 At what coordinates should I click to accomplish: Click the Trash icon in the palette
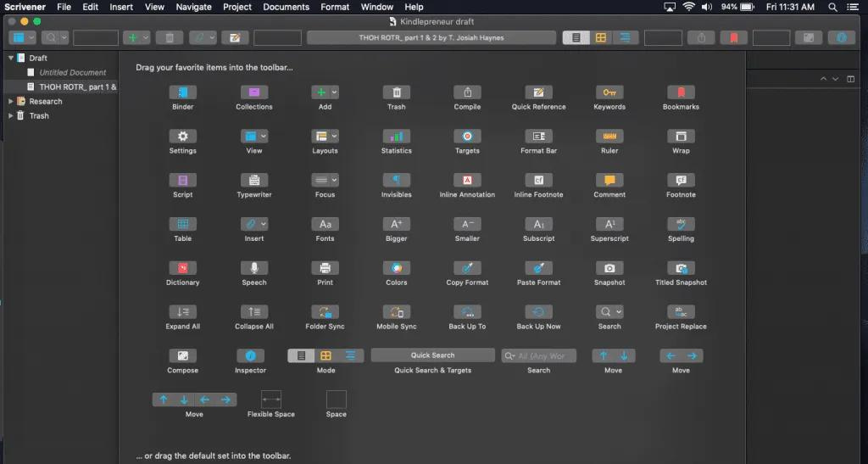click(397, 92)
